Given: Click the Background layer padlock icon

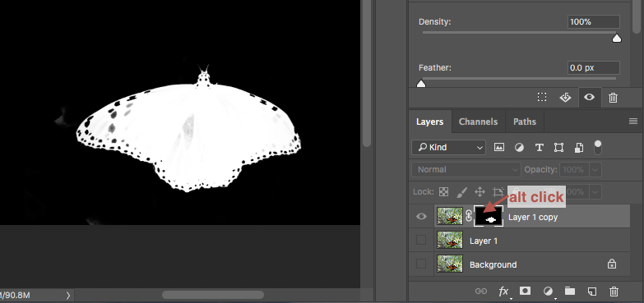Looking at the screenshot, I should (612, 264).
